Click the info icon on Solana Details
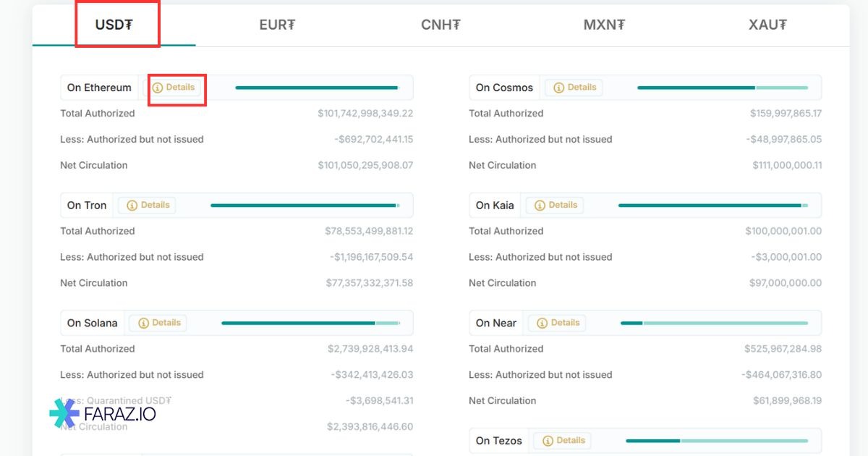 coord(145,323)
